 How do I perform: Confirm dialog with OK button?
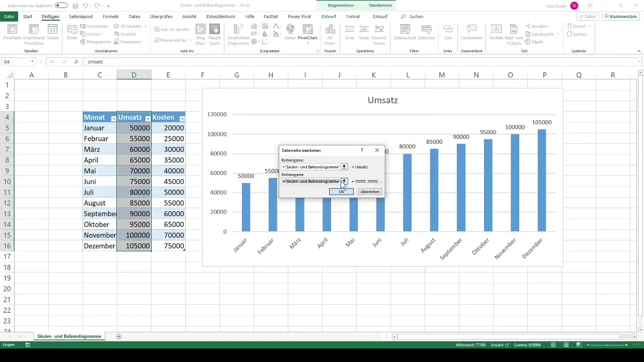[x=341, y=192]
